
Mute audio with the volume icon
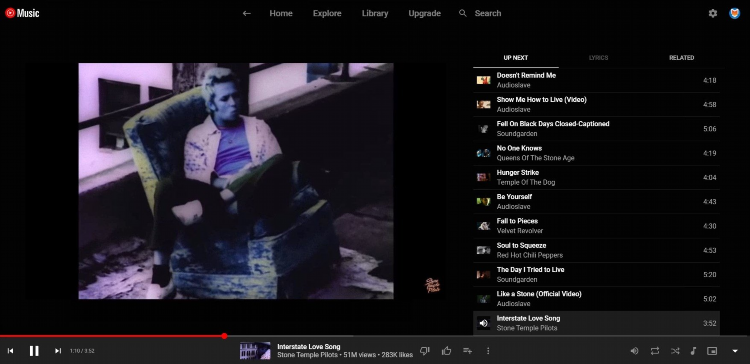634,351
